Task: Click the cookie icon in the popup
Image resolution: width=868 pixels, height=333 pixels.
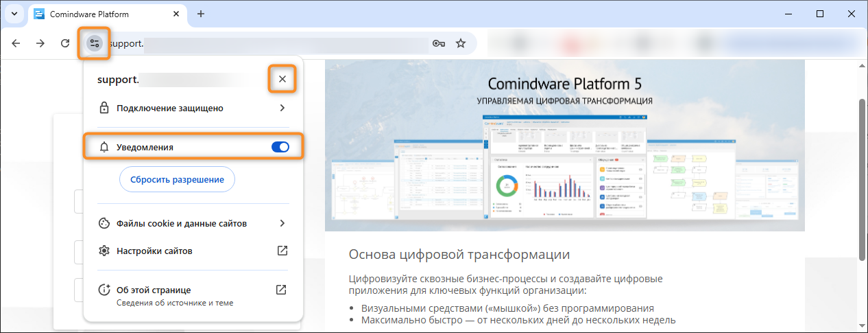Action: click(x=104, y=223)
